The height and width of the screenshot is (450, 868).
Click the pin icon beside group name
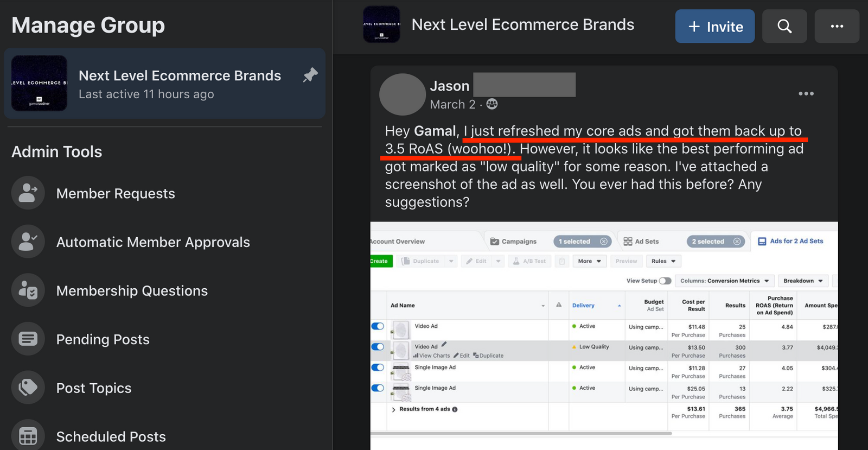310,75
